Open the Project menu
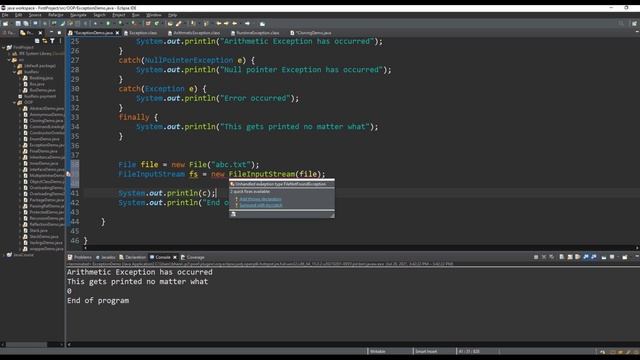The width and height of the screenshot is (640, 360). 119,15
